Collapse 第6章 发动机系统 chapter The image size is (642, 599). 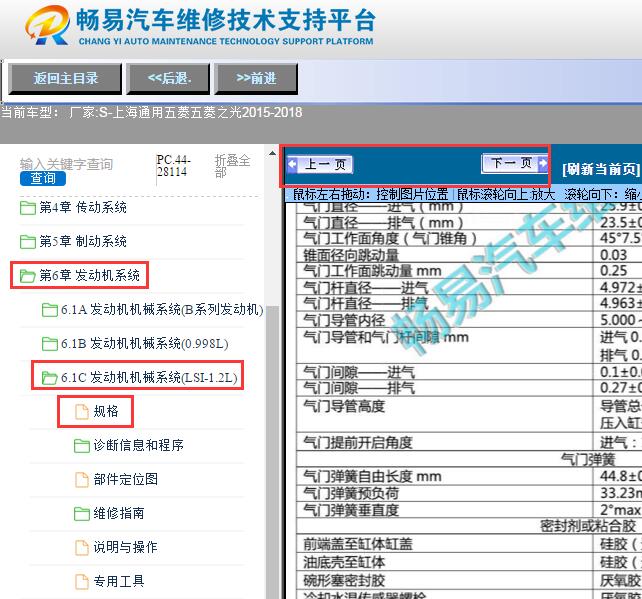click(x=89, y=275)
